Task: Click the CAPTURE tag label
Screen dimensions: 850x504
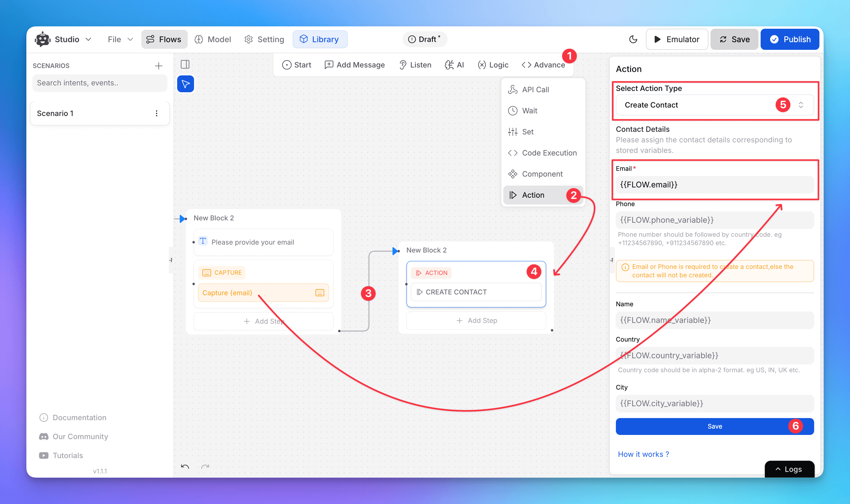Action: (222, 273)
